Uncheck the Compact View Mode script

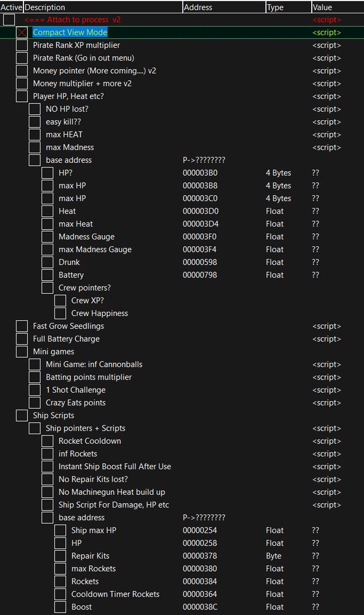(x=22, y=32)
